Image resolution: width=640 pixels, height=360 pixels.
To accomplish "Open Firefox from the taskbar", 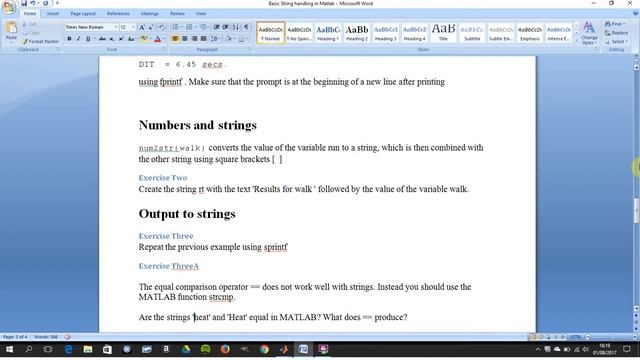I will (225, 349).
